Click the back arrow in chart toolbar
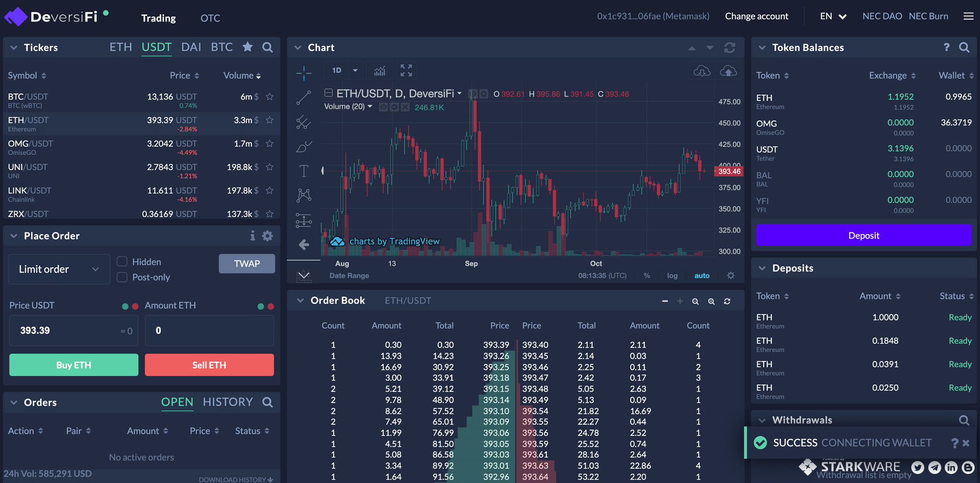The height and width of the screenshot is (483, 980). (304, 244)
